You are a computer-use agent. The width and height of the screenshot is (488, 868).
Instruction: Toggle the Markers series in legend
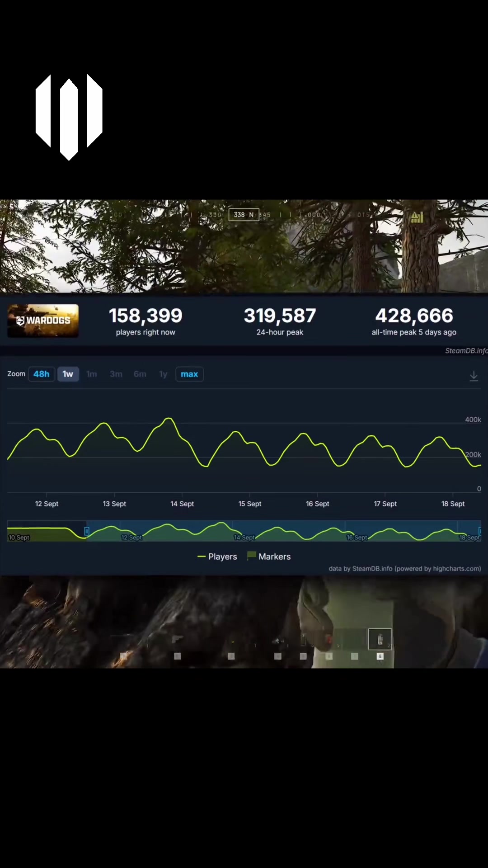click(x=269, y=557)
